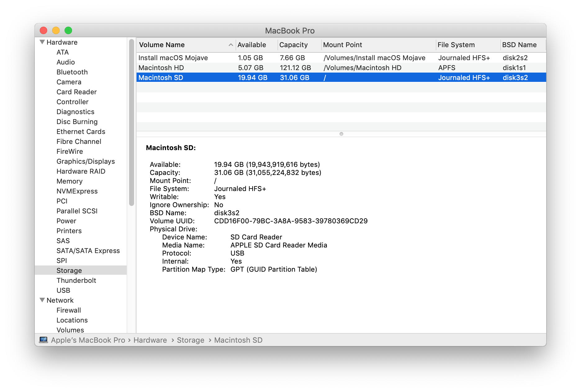The width and height of the screenshot is (581, 392).
Task: Open Disc Burning information
Action: pyautogui.click(x=77, y=122)
